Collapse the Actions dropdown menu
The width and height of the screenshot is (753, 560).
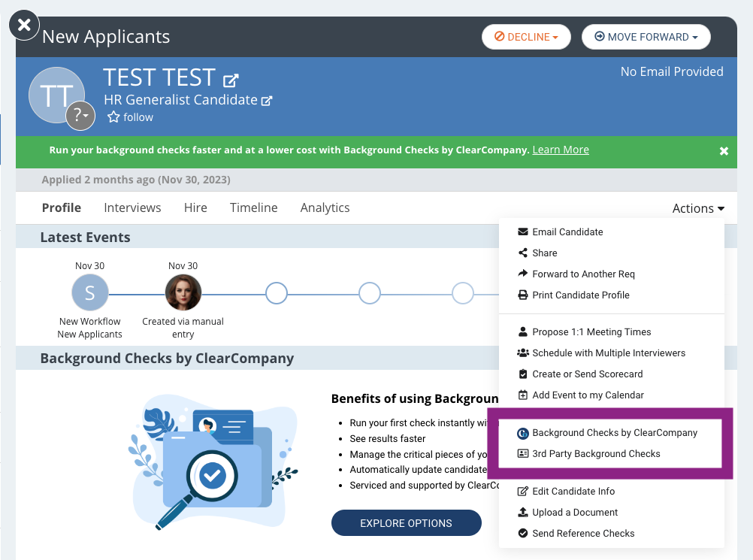[698, 208]
